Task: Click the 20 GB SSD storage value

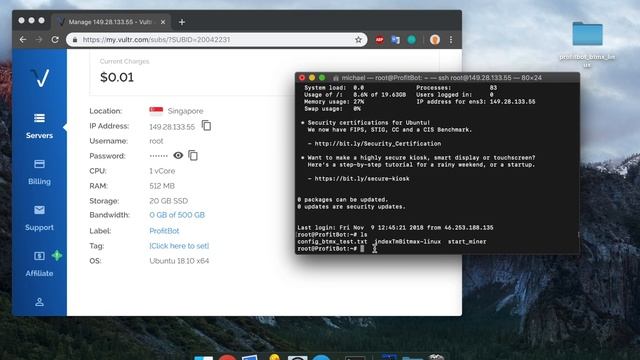Action: pos(169,201)
